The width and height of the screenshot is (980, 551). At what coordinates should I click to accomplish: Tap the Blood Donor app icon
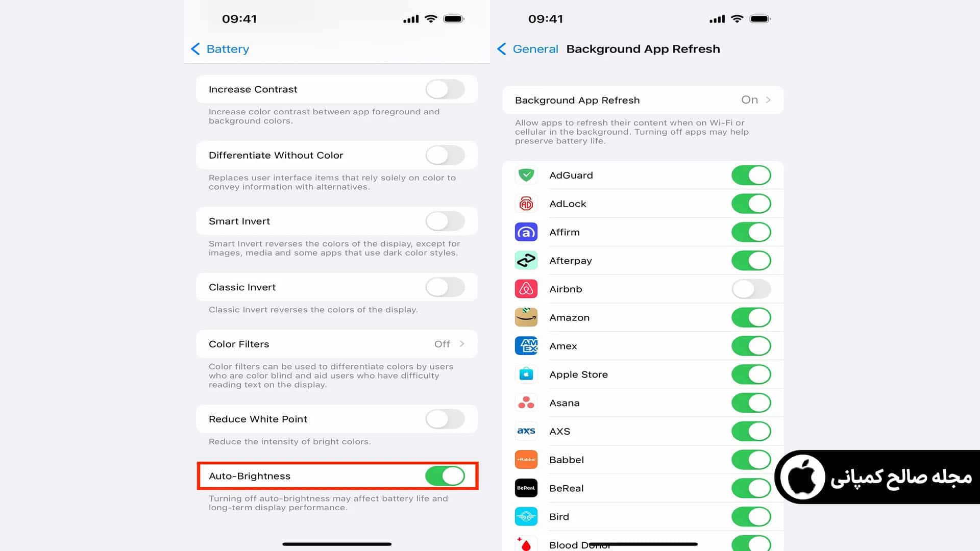coord(526,543)
